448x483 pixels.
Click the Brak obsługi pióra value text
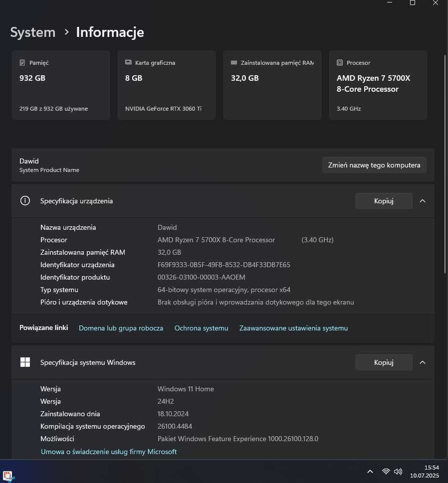pyautogui.click(x=255, y=302)
